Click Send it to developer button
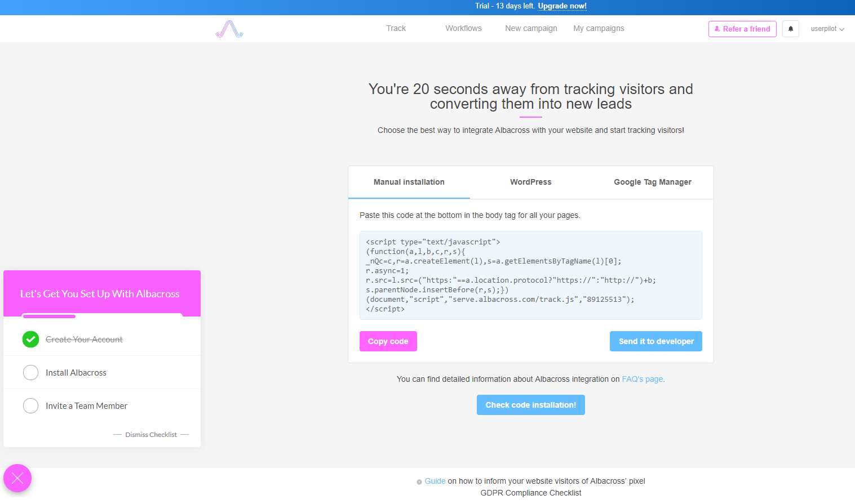855x504 pixels. point(656,341)
